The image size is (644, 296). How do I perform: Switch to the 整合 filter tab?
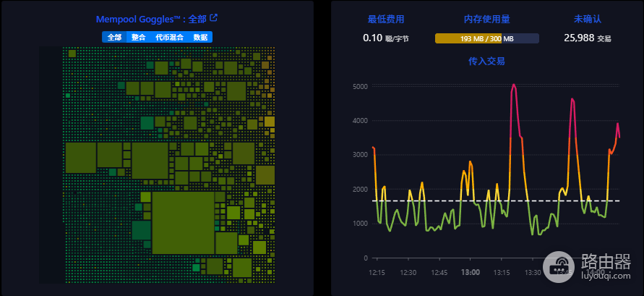click(138, 37)
